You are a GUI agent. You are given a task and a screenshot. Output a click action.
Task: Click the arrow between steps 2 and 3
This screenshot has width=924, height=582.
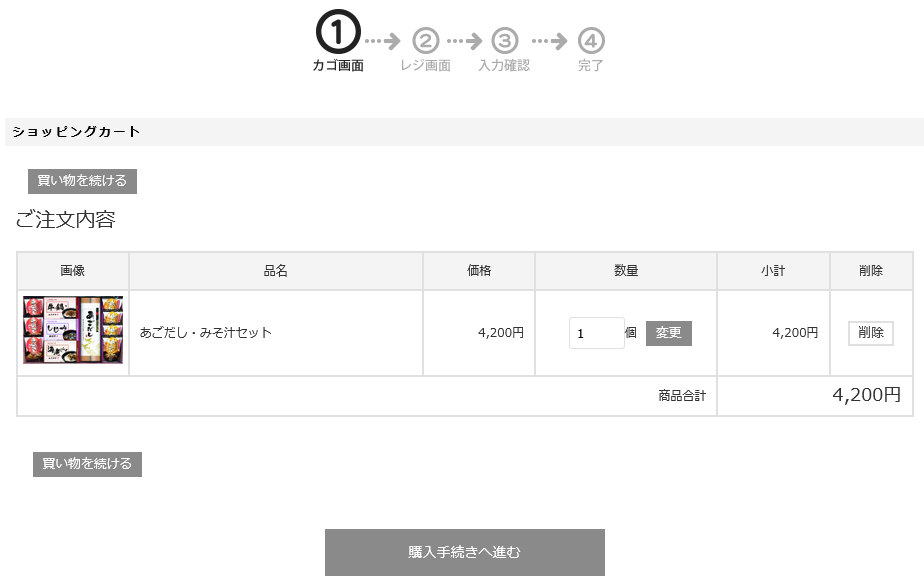(464, 41)
